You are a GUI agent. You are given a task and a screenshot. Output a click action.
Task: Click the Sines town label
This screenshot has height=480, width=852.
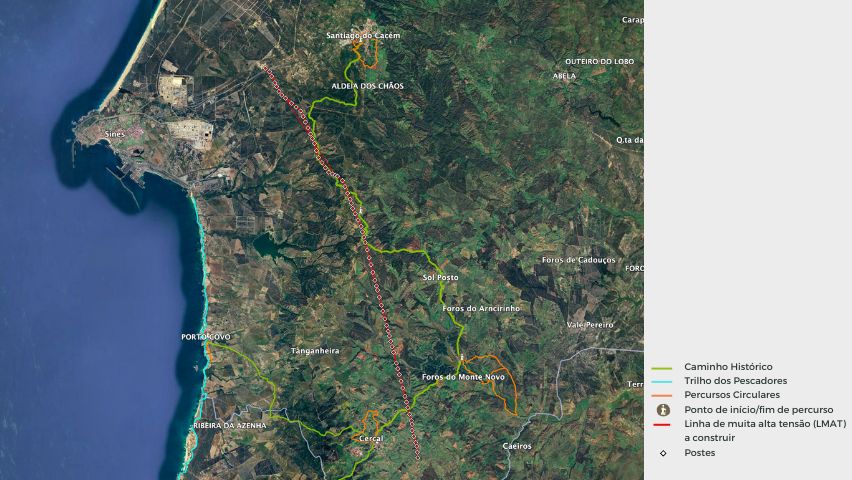(x=115, y=134)
